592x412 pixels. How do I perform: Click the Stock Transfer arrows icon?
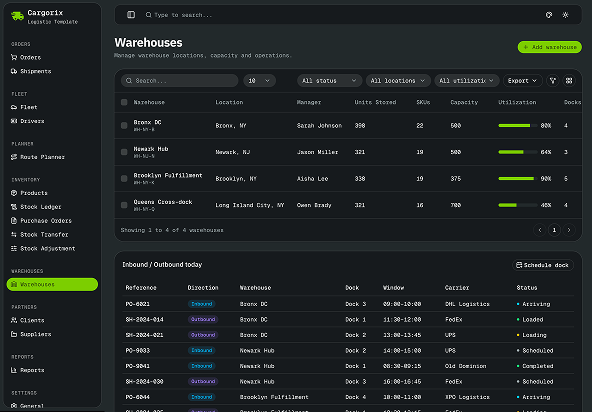(14, 235)
